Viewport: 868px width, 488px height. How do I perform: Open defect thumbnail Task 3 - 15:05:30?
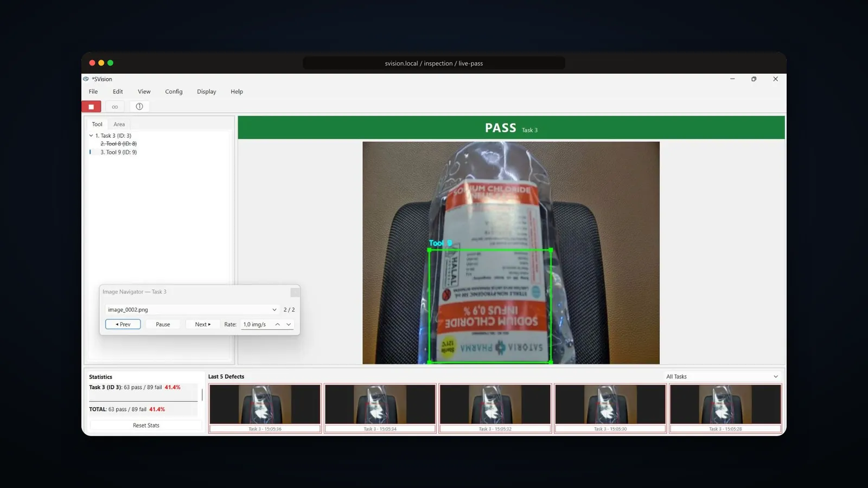coord(610,408)
